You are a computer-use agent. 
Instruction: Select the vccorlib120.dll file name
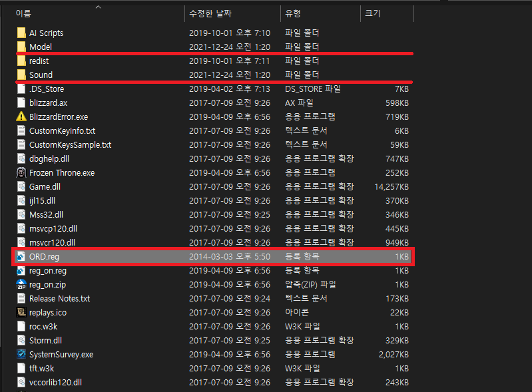(x=55, y=382)
